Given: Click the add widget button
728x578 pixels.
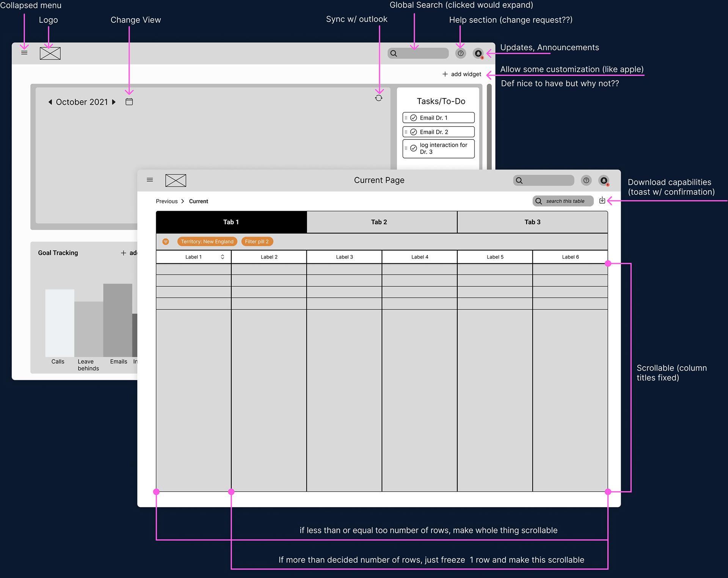Looking at the screenshot, I should tap(461, 74).
